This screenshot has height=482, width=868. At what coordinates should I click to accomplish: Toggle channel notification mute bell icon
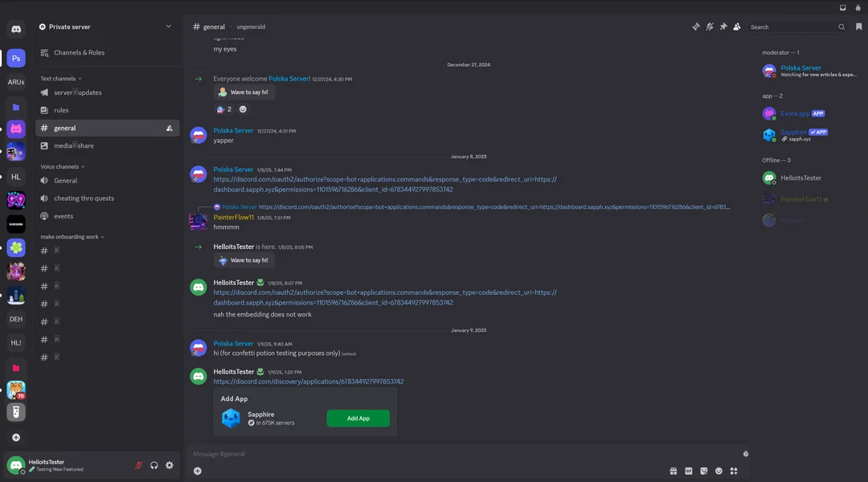coord(710,27)
